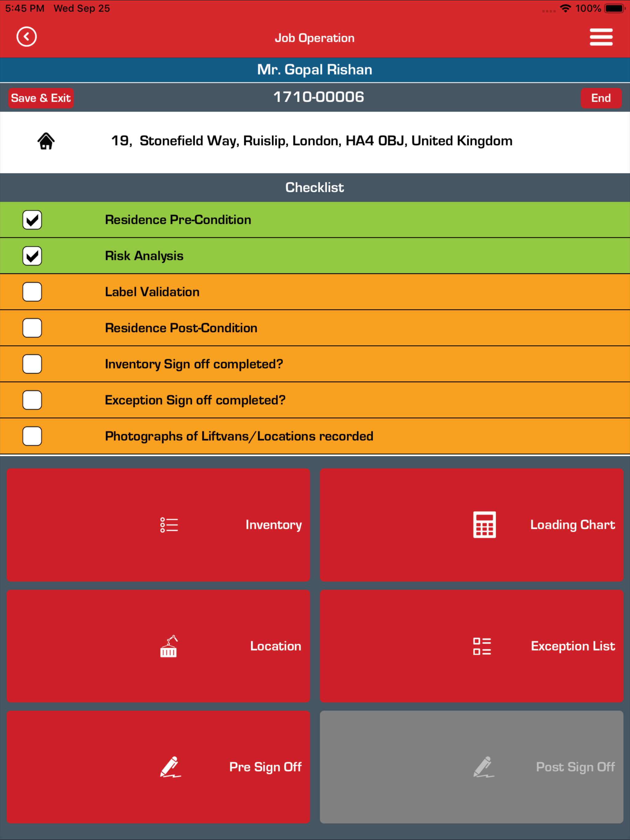Select the Label Validation row text

tap(152, 292)
